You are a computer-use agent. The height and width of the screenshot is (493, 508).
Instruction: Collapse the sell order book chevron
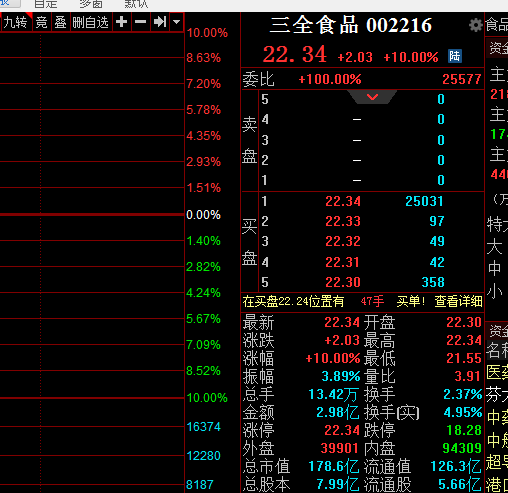coord(372,97)
